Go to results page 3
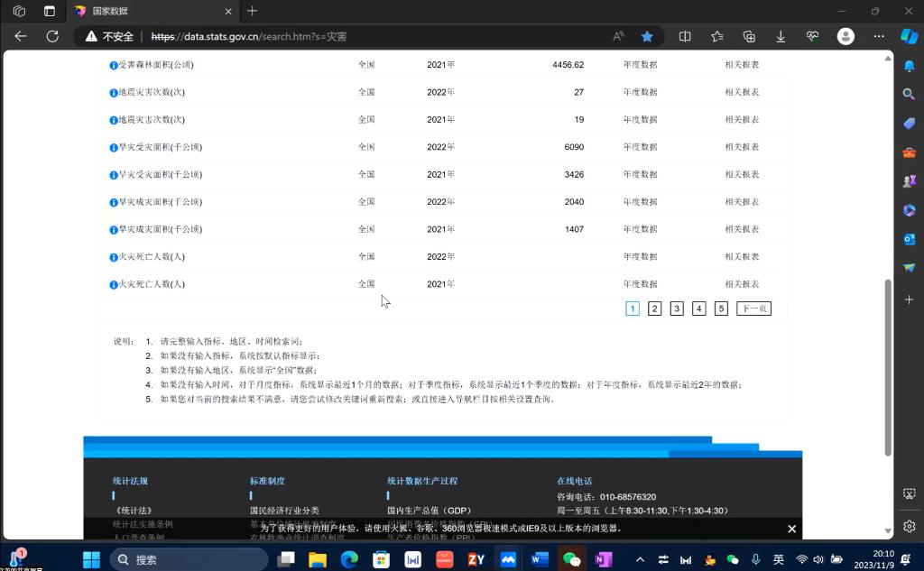 pyautogui.click(x=677, y=309)
